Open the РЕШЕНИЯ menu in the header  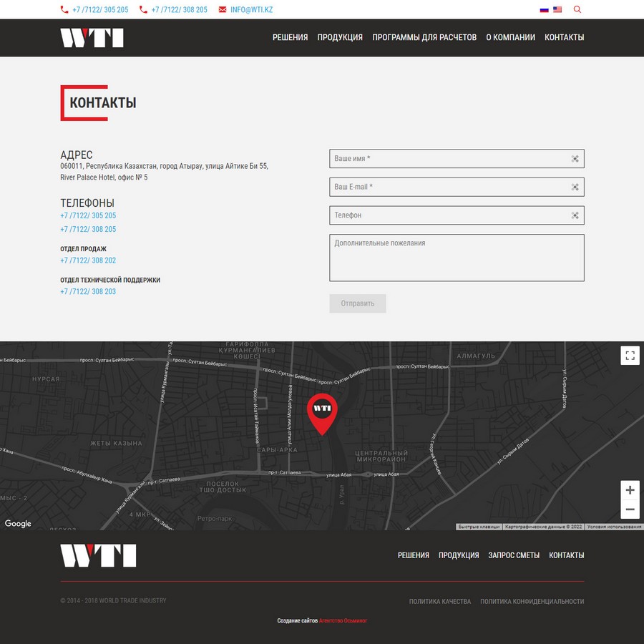tap(290, 37)
